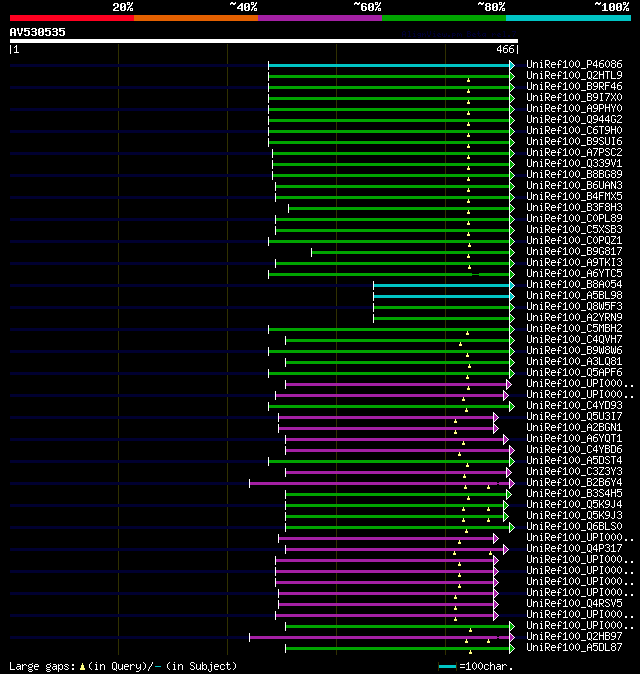Open hit UniRef100_Q6BLS0
640x674 pixels.
click(574, 527)
